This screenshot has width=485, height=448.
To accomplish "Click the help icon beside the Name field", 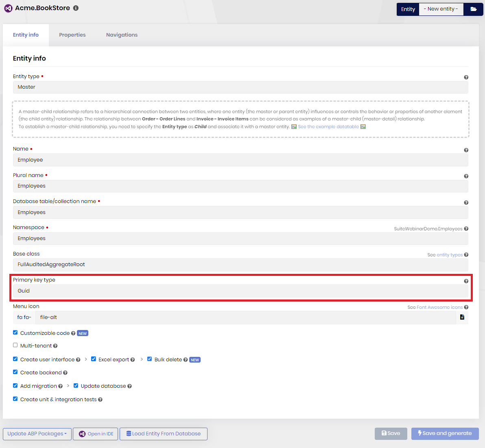I will pos(466,150).
